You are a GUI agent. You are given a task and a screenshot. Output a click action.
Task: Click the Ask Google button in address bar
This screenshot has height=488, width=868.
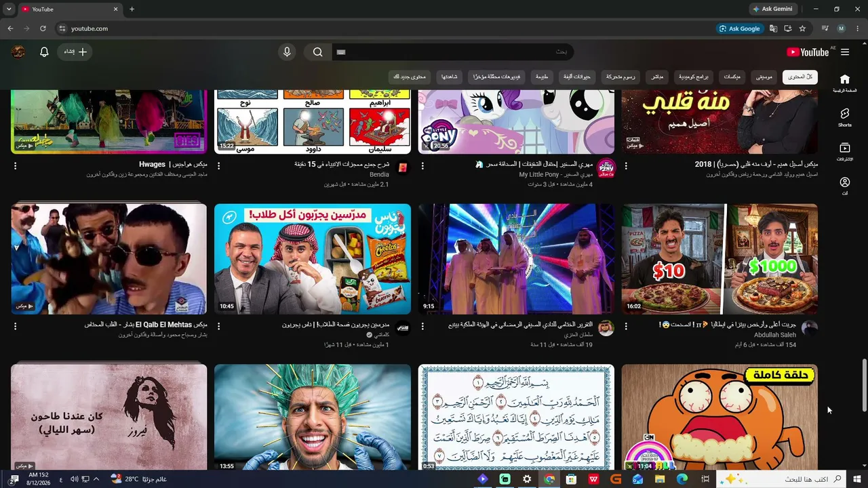coord(739,28)
